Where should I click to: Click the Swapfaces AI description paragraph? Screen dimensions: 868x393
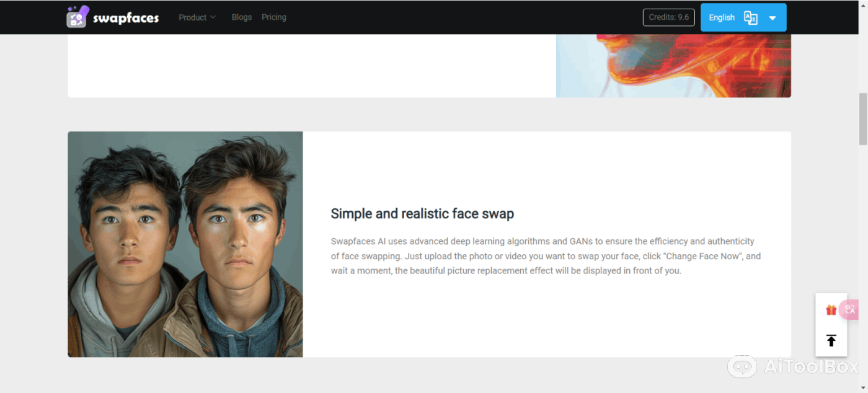(546, 256)
